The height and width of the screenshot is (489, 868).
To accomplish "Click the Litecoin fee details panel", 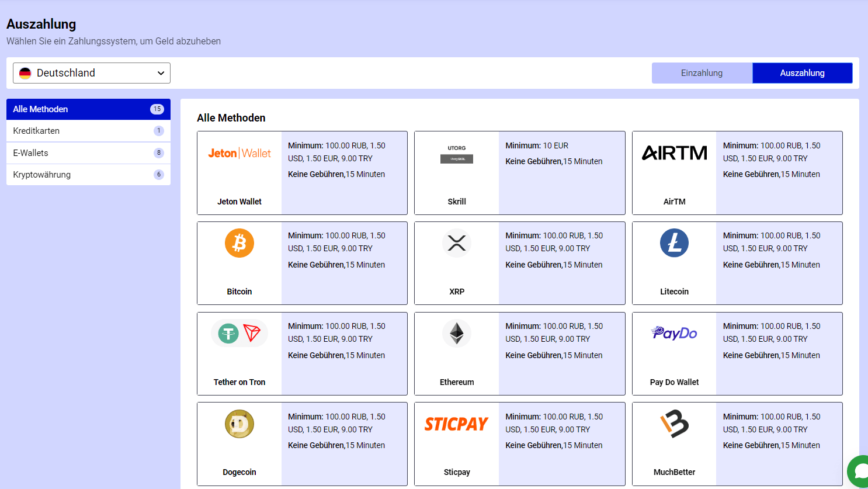I will (779, 263).
